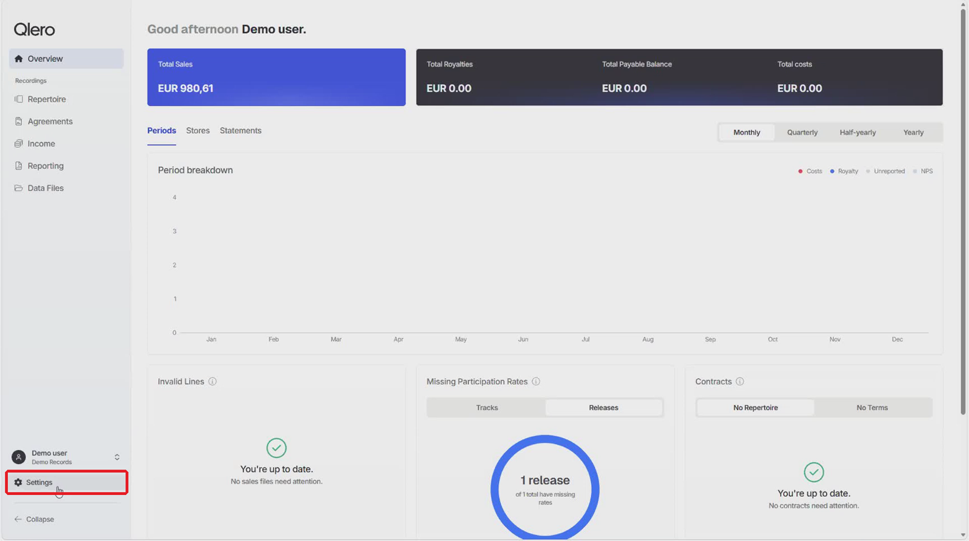Select the Yearly period toggle
Image resolution: width=969 pixels, height=541 pixels.
click(913, 132)
